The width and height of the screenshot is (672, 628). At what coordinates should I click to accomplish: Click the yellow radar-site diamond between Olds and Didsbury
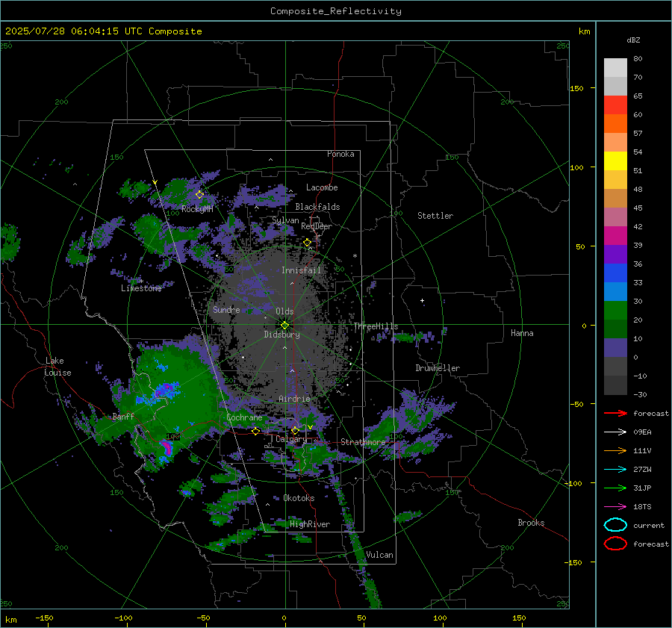point(284,326)
